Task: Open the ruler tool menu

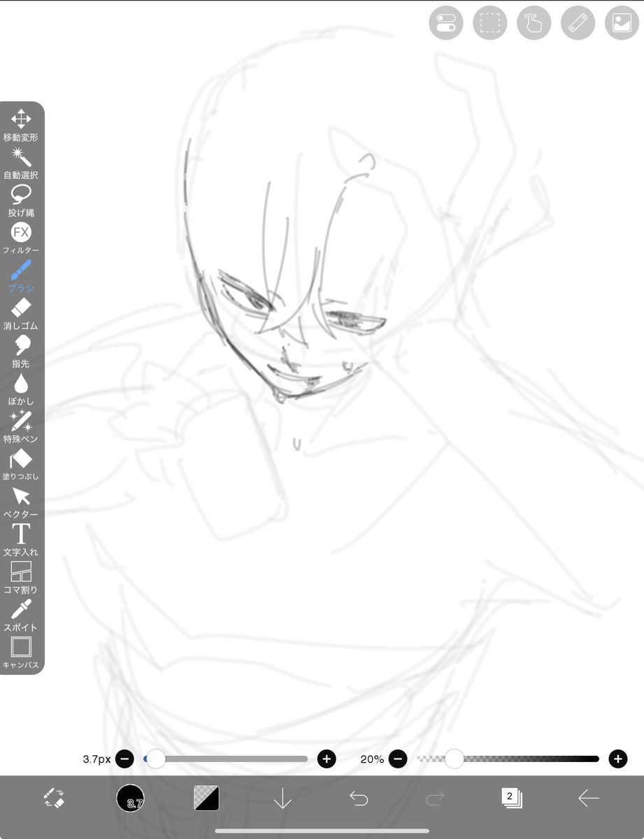Action: tap(578, 22)
